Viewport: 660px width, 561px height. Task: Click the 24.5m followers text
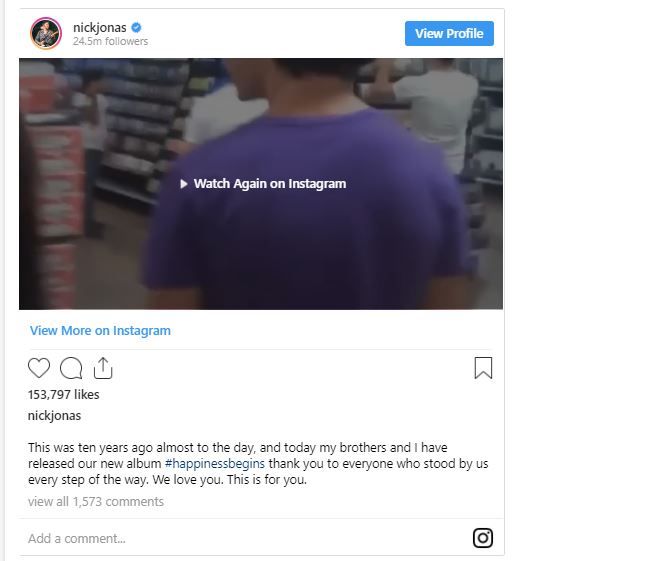click(110, 41)
